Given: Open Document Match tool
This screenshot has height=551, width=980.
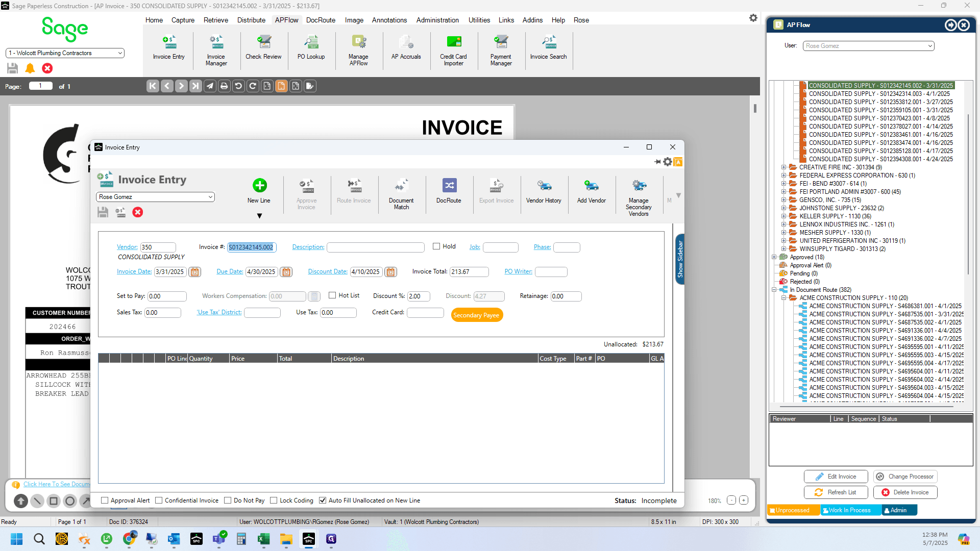Looking at the screenshot, I should click(401, 194).
